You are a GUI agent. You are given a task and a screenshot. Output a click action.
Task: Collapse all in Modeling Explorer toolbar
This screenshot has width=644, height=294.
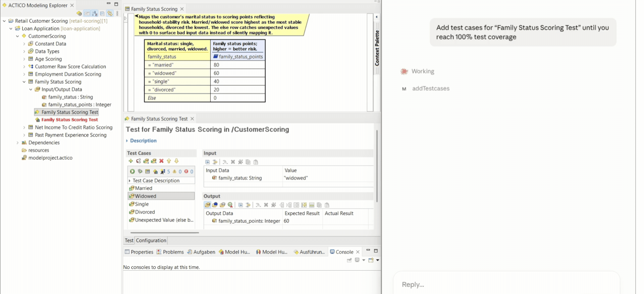(x=102, y=13)
